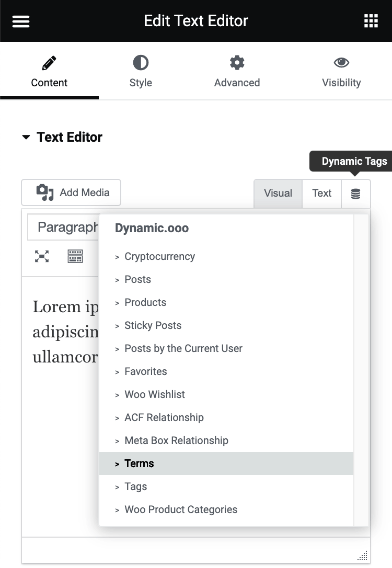The image size is (392, 568).
Task: Click the gear icon above Advanced
Action: (x=237, y=62)
